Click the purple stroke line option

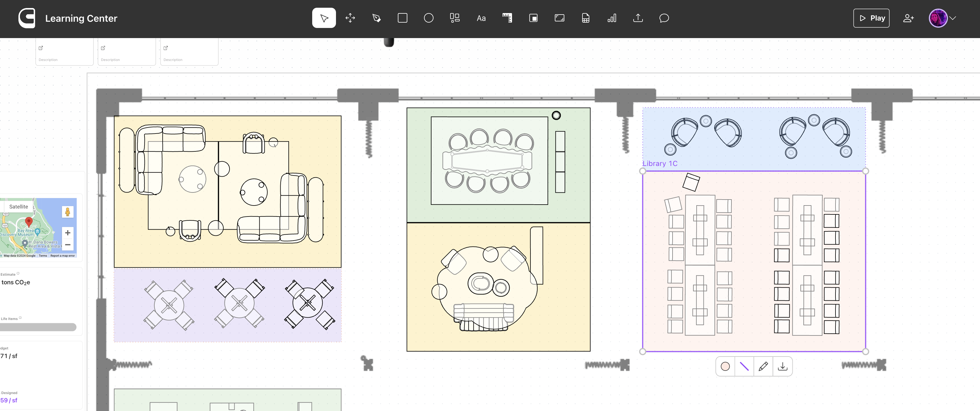coord(744,366)
